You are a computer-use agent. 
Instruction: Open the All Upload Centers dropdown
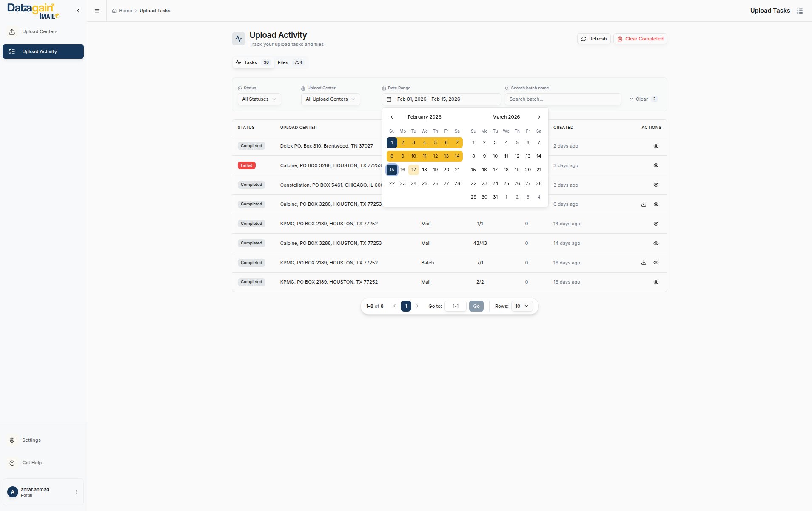click(x=330, y=99)
